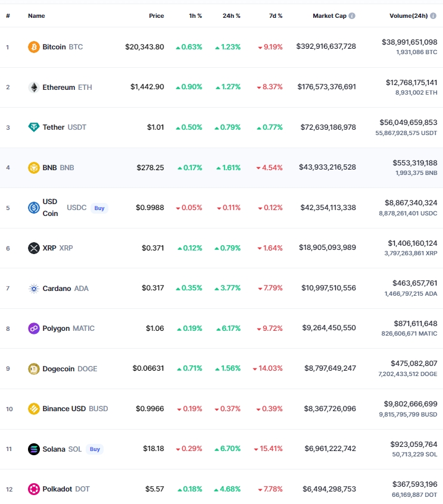Sort table by Name column header
Screen dimensions: 443x504
36,15
